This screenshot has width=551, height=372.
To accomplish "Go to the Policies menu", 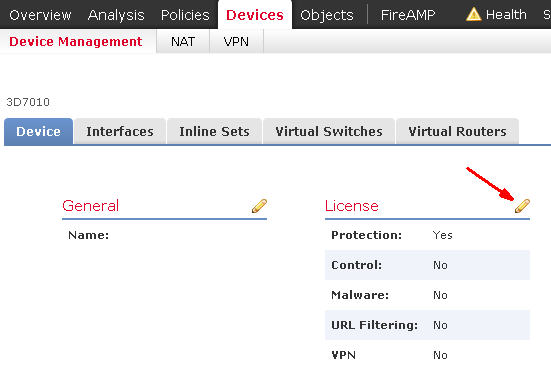I will coord(185,15).
